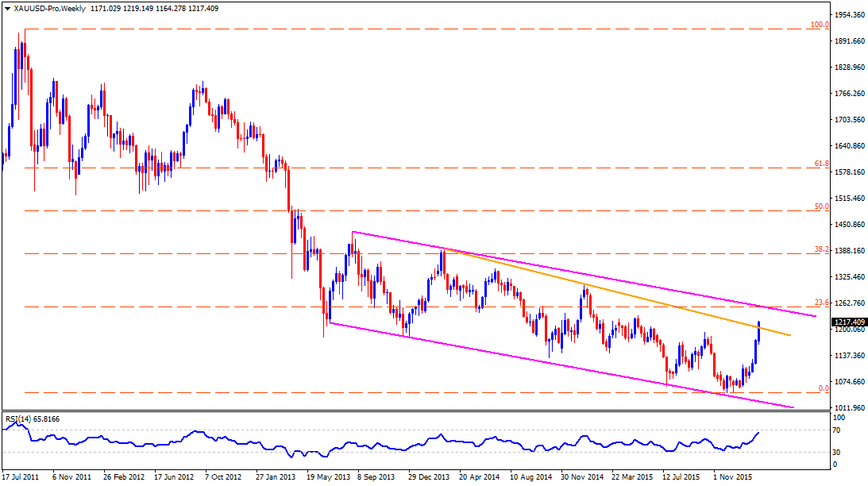Click the 6 Nov 2011 date label

(x=72, y=476)
